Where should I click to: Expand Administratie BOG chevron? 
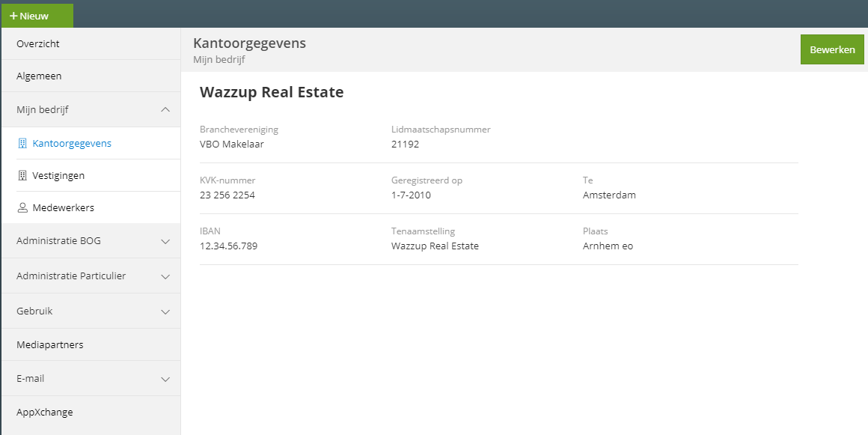coord(165,242)
